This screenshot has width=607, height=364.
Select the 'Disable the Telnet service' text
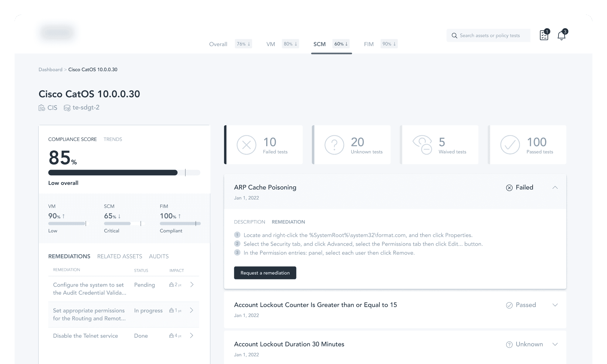[x=86, y=336]
